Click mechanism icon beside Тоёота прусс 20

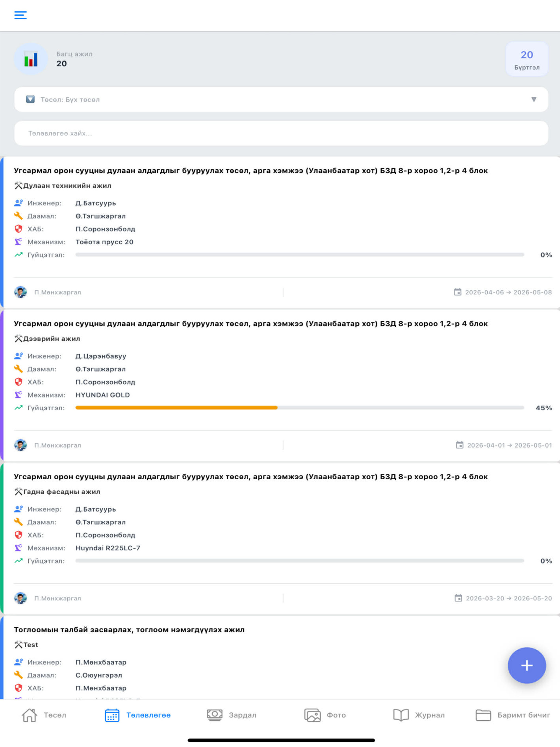(x=18, y=242)
